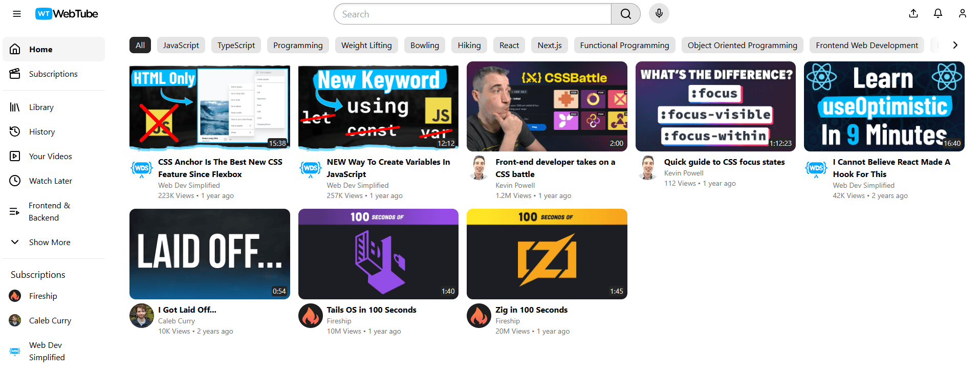The image size is (980, 373).
Task: Click the Search input field
Action: coord(472,14)
